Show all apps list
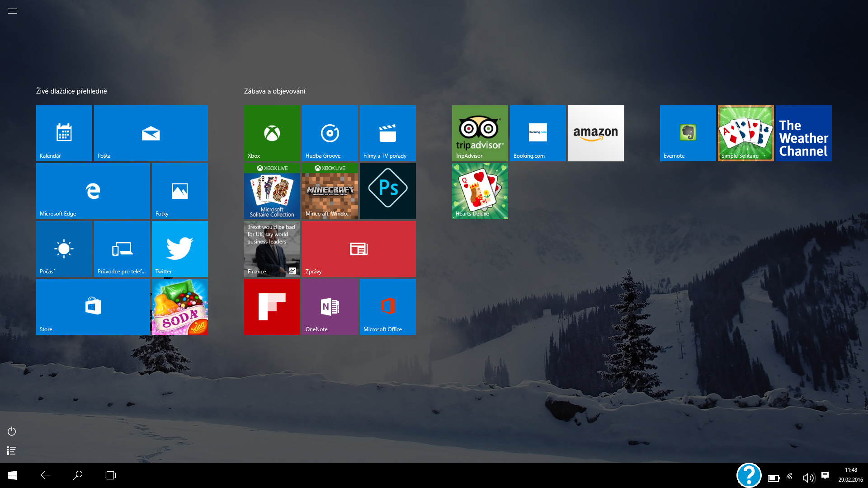This screenshot has height=488, width=868. [11, 450]
